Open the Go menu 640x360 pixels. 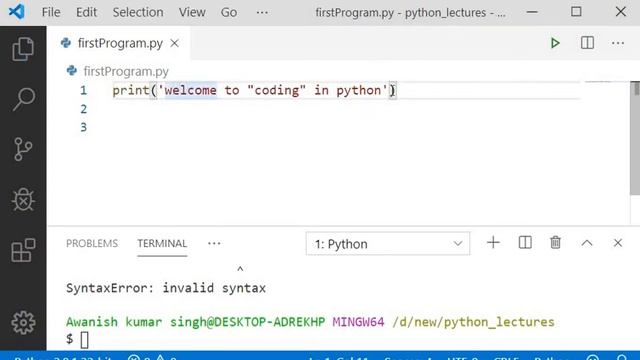pyautogui.click(x=229, y=12)
